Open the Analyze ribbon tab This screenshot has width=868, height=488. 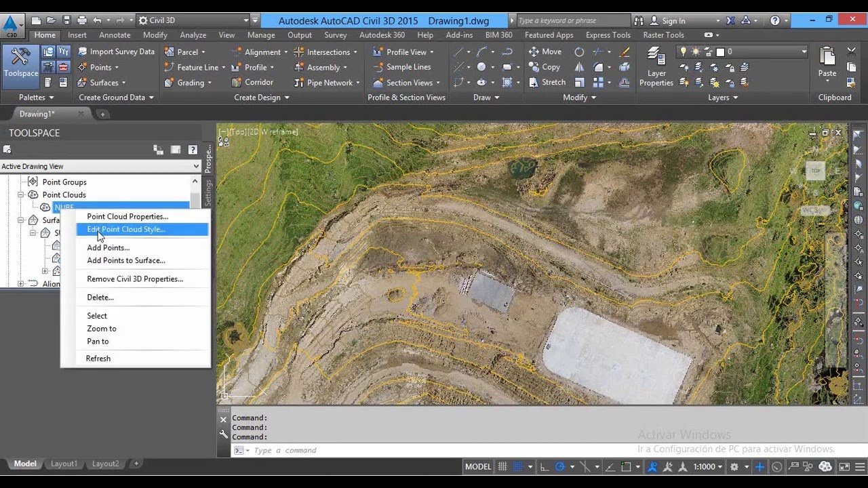click(193, 35)
